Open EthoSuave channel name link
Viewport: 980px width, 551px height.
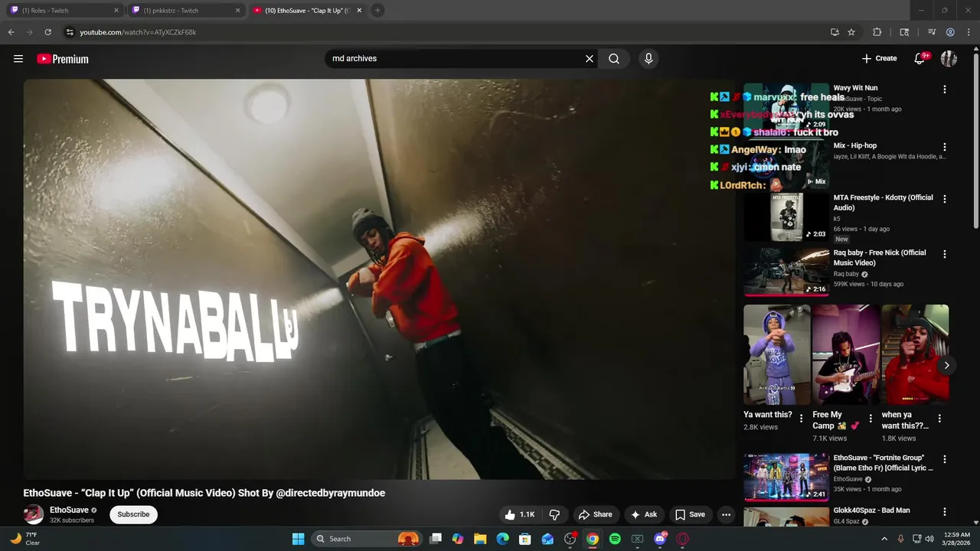(x=69, y=510)
